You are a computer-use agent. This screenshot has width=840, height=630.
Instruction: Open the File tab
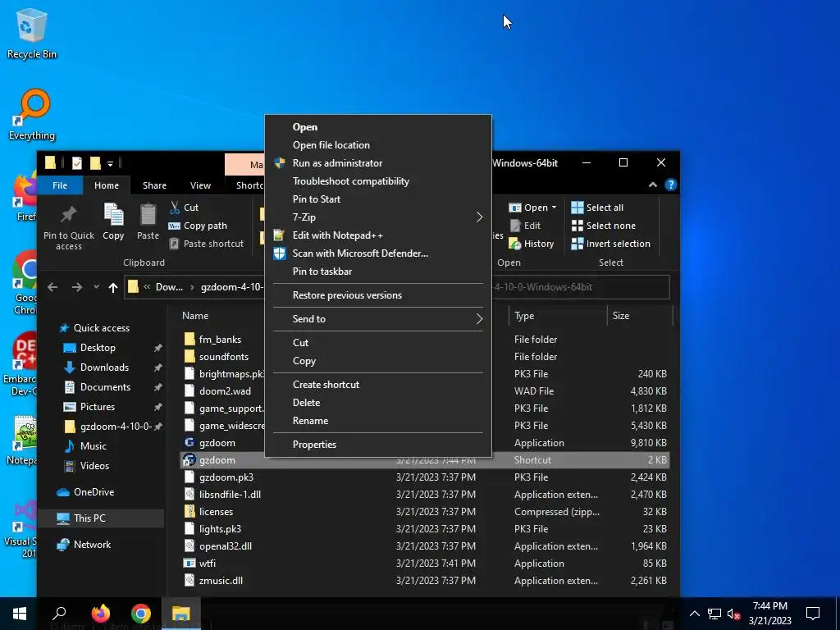60,185
